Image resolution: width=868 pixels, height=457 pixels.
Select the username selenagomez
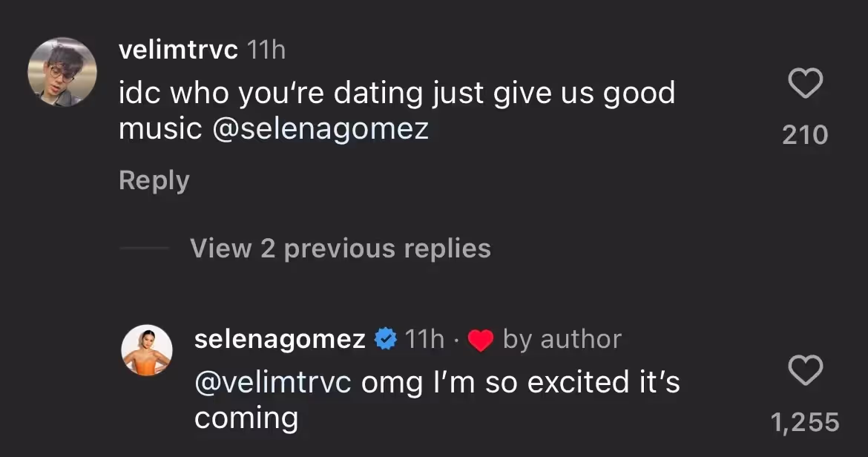pyautogui.click(x=280, y=339)
